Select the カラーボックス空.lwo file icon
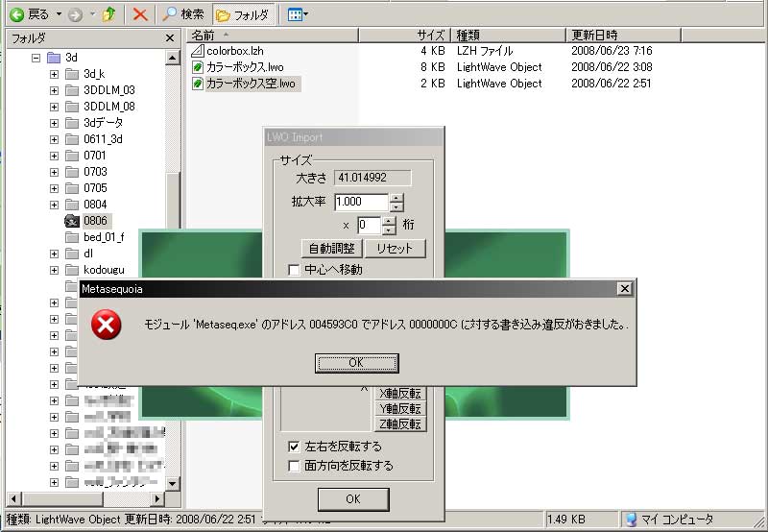 point(198,84)
